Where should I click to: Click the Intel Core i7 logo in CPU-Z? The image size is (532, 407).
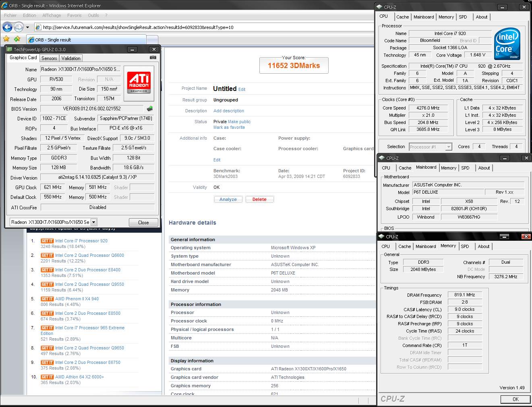click(x=507, y=43)
